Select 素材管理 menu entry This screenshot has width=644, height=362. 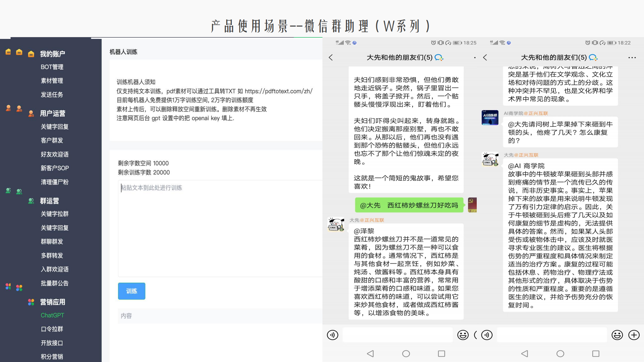click(x=52, y=81)
